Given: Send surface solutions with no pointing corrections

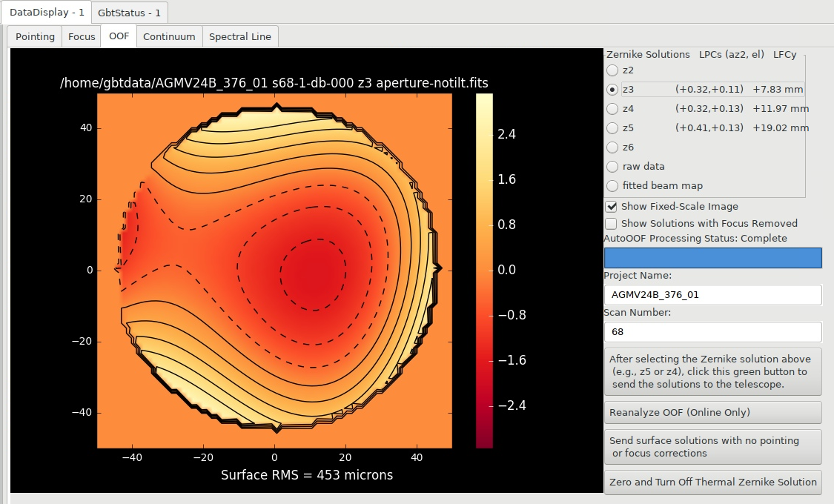Looking at the screenshot, I should click(x=712, y=447).
